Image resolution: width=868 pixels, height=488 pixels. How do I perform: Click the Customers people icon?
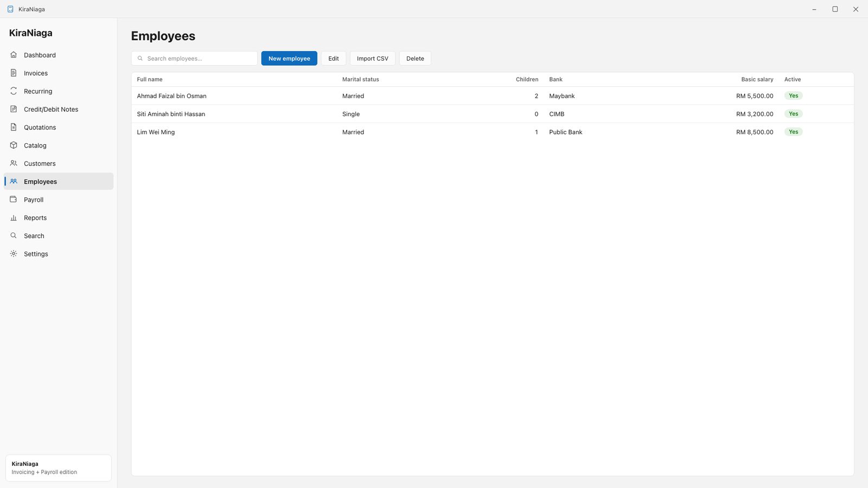tap(14, 163)
